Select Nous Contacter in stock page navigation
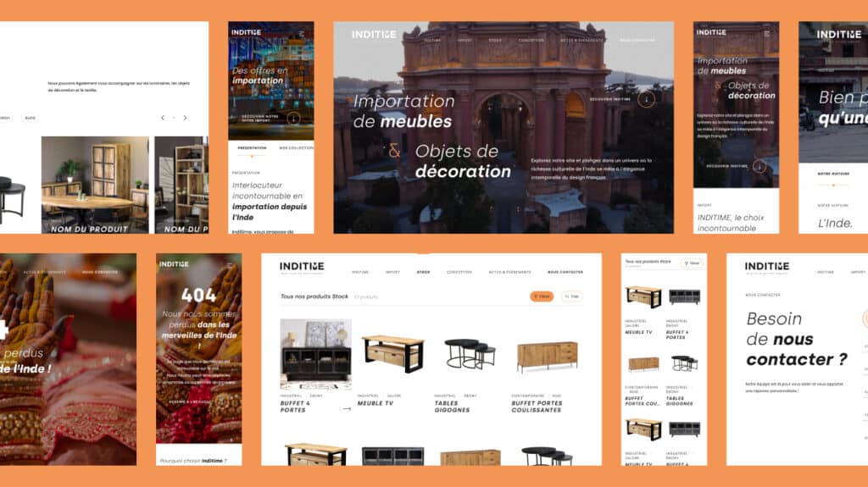This screenshot has height=487, width=868. (565, 272)
